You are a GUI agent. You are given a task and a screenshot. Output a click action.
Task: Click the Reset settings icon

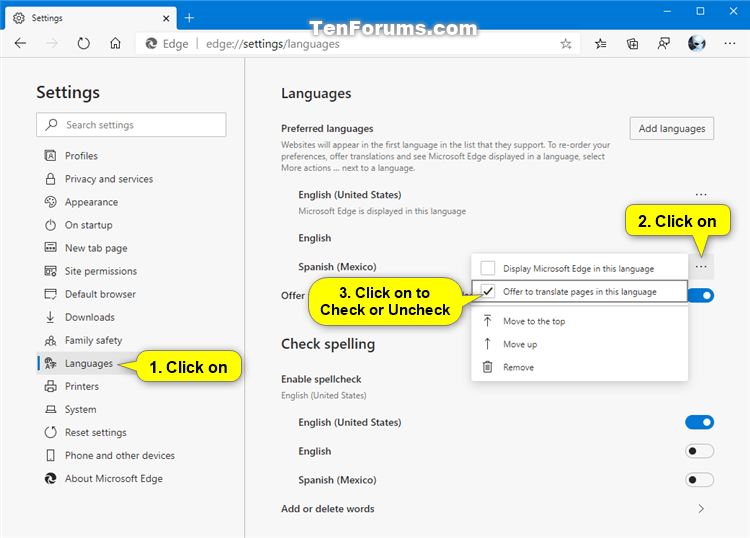[50, 432]
